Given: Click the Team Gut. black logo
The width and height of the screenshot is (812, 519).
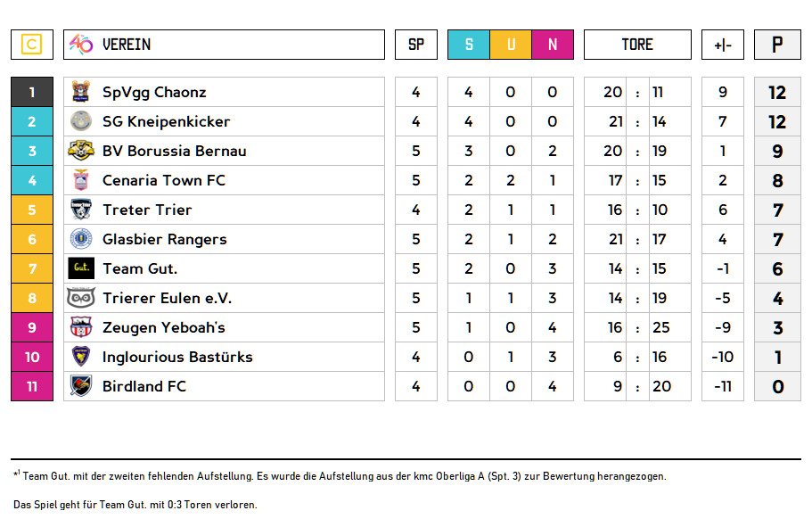Looking at the screenshot, I should (x=81, y=268).
